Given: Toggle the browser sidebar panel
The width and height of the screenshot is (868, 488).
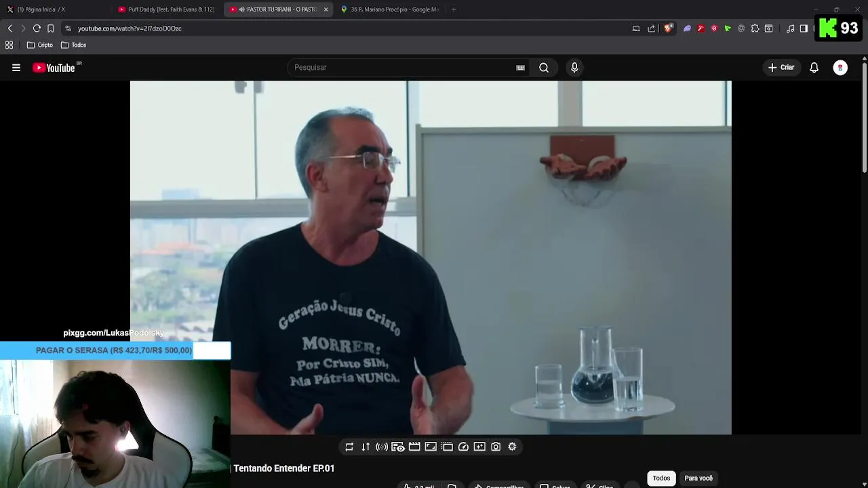Looking at the screenshot, I should pos(804,28).
